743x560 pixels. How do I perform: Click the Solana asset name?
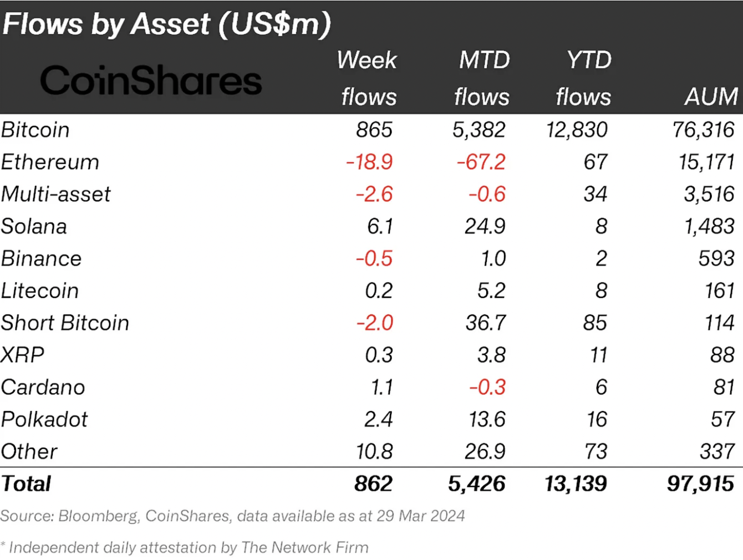click(x=34, y=226)
